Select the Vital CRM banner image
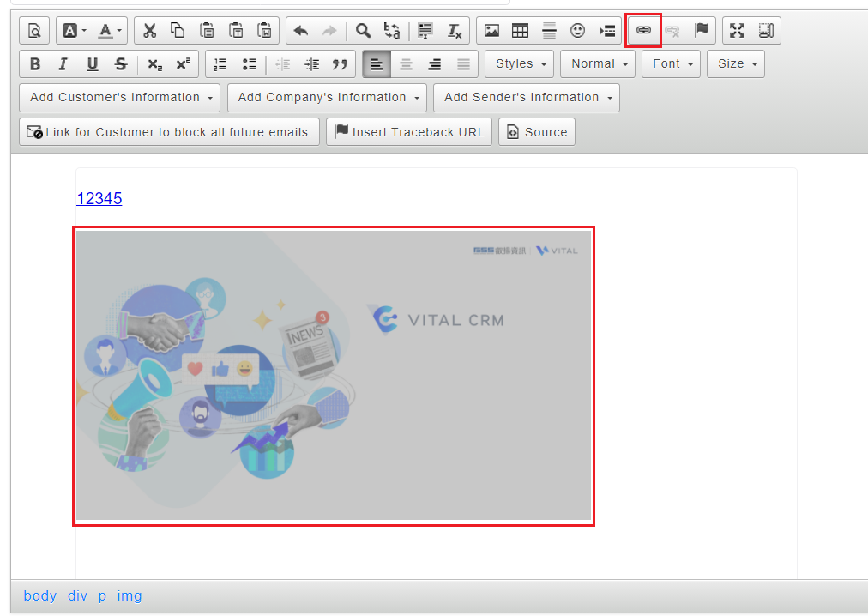 pyautogui.click(x=334, y=376)
